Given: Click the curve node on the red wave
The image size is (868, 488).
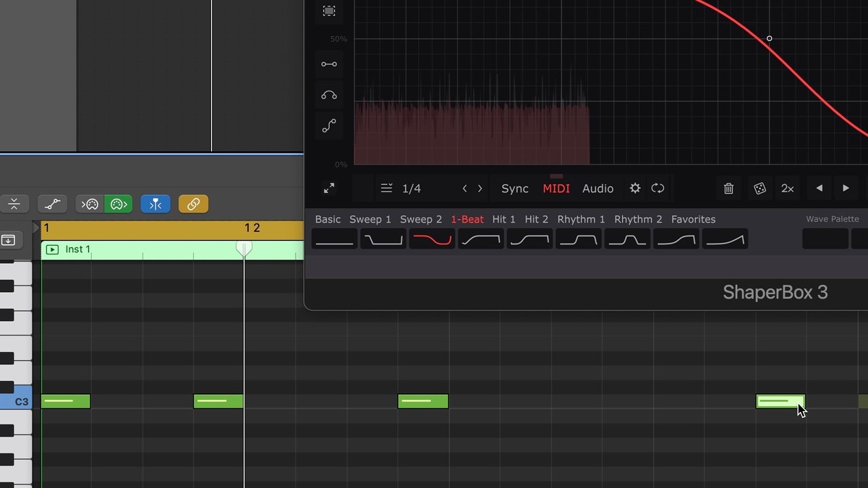Looking at the screenshot, I should coord(769,38).
